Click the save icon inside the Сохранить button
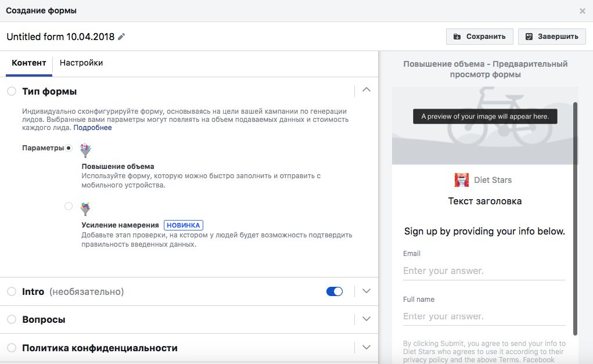593x364 pixels. pos(457,36)
